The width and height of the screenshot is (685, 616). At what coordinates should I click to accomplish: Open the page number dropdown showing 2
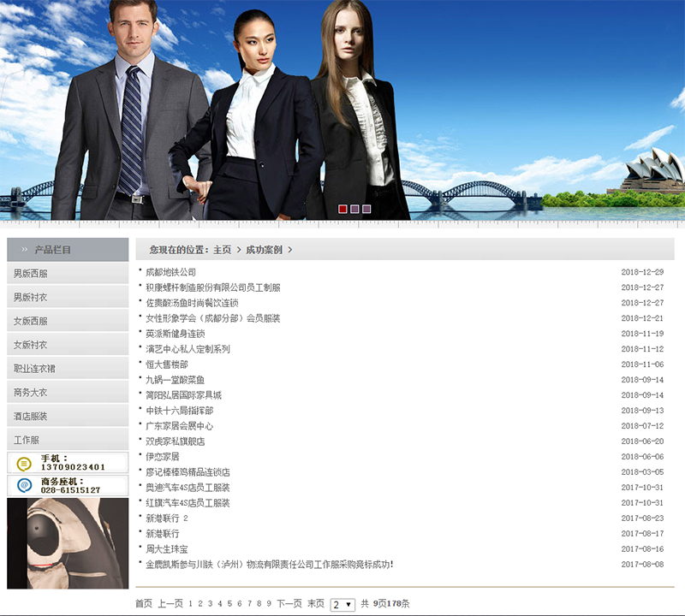pyautogui.click(x=342, y=604)
